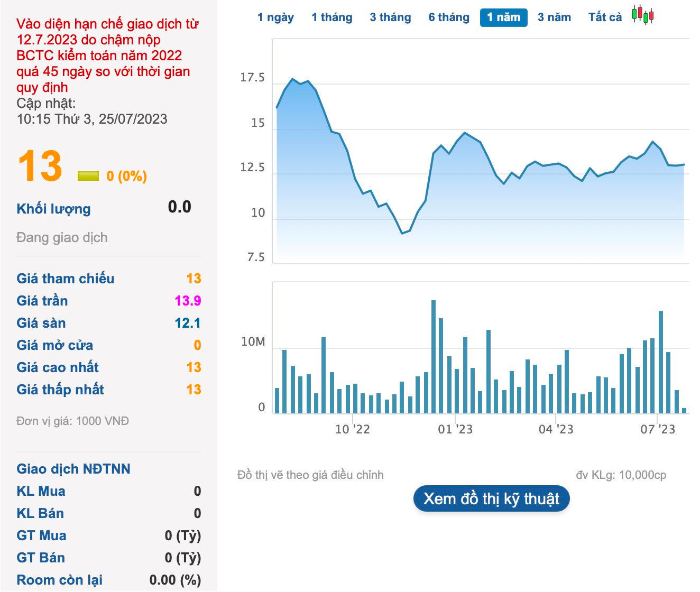Click the '17.5' price axis label

[252, 78]
